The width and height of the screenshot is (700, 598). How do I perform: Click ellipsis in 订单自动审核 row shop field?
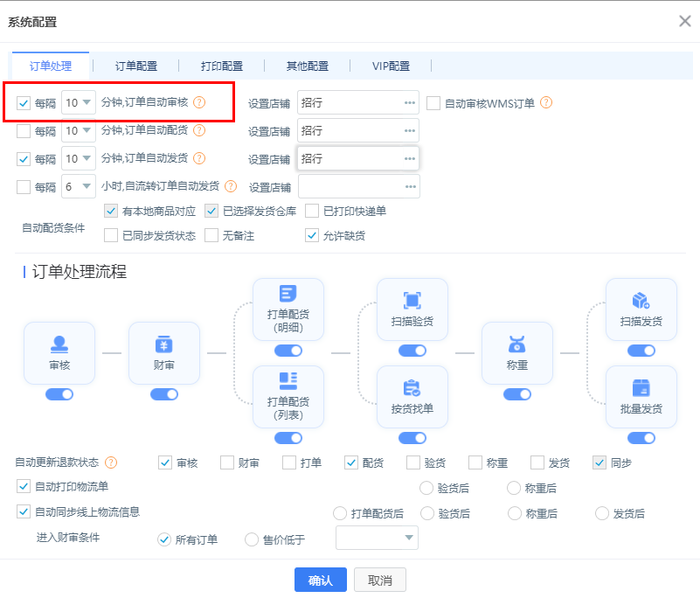click(410, 102)
